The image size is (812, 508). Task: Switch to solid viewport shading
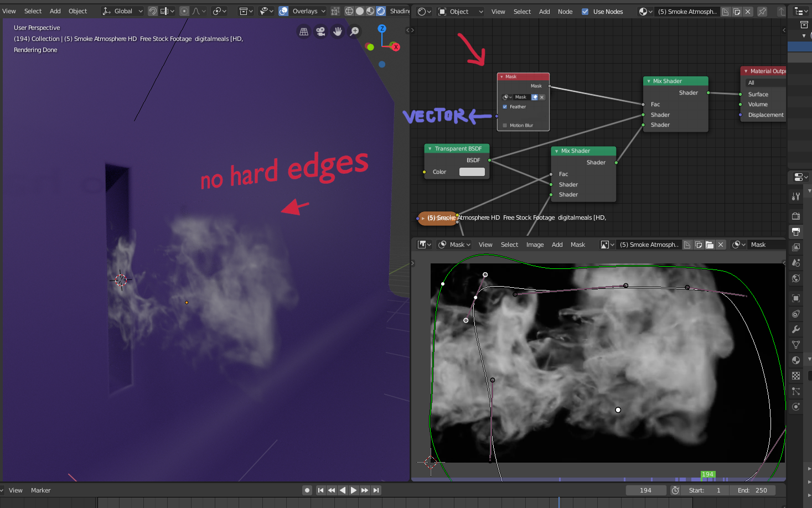360,11
